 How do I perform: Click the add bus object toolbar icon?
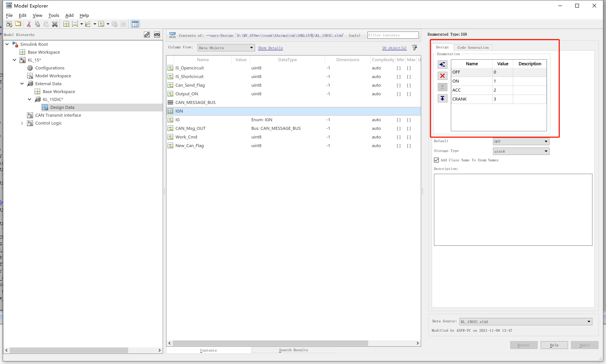(x=101, y=24)
